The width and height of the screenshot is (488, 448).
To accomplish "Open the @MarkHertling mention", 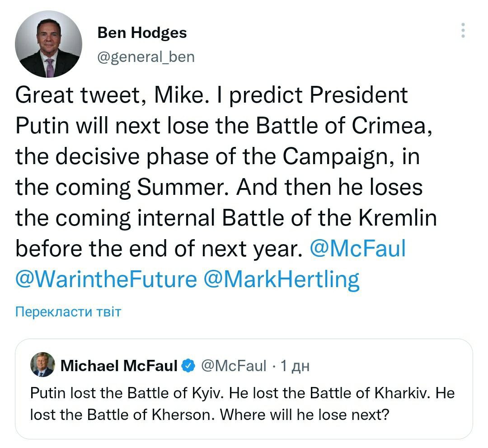I will coord(282,279).
